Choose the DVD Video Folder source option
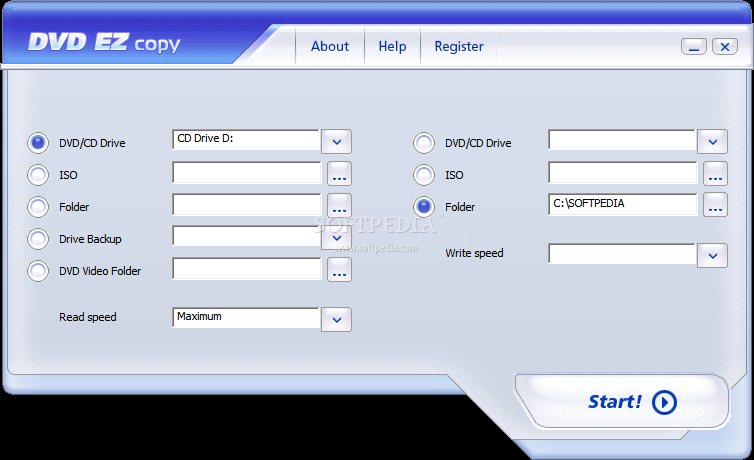Image resolution: width=754 pixels, height=460 pixels. [x=38, y=271]
